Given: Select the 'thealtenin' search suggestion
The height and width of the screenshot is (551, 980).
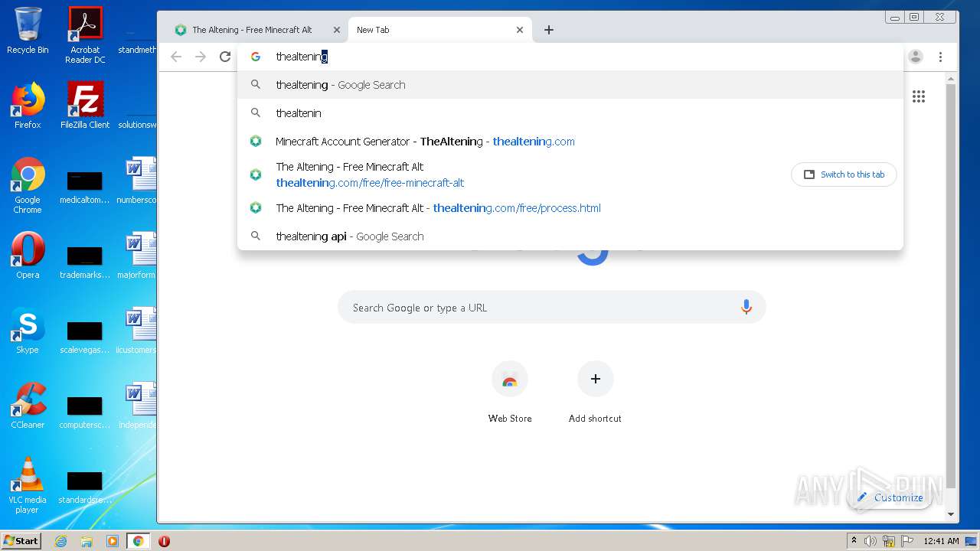Looking at the screenshot, I should (570, 113).
